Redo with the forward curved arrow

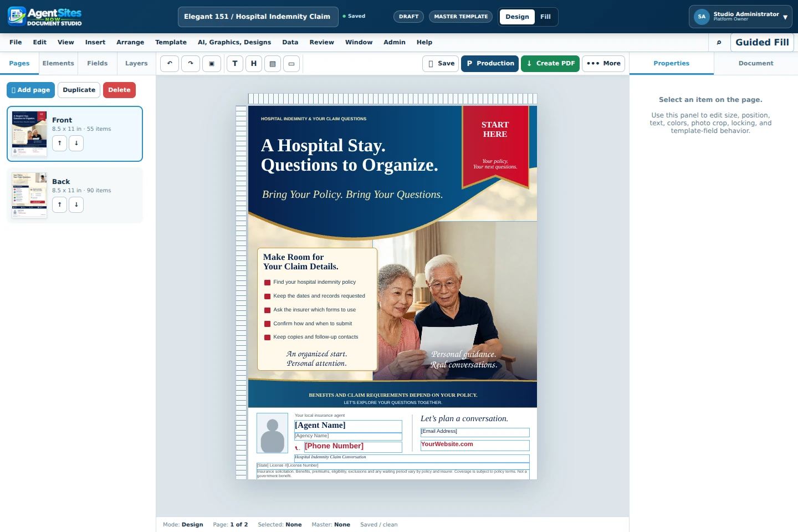(x=191, y=64)
